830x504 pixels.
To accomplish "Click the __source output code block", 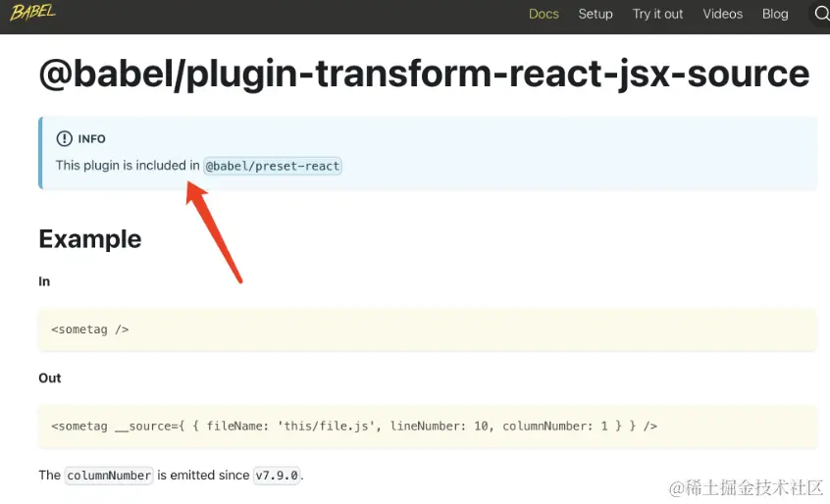I will [428, 427].
